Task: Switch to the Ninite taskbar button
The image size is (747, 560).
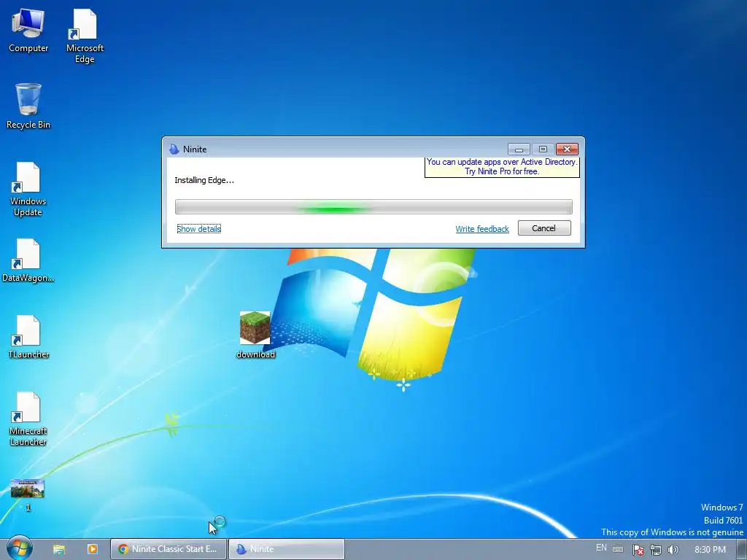Action: pos(286,549)
